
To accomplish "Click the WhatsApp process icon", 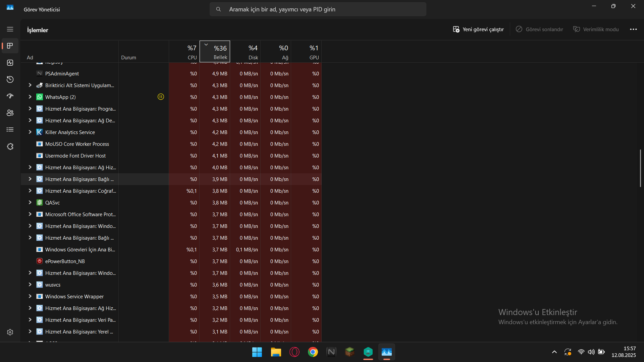I will (39, 97).
